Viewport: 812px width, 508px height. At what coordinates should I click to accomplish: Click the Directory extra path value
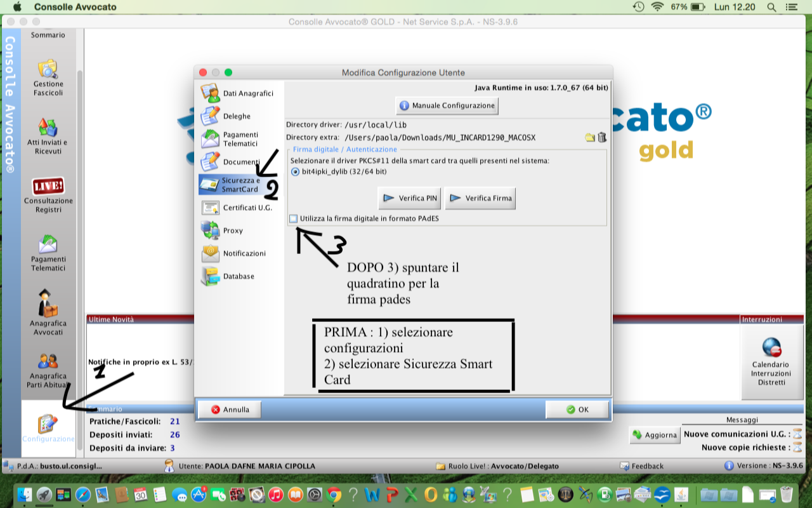tap(440, 137)
